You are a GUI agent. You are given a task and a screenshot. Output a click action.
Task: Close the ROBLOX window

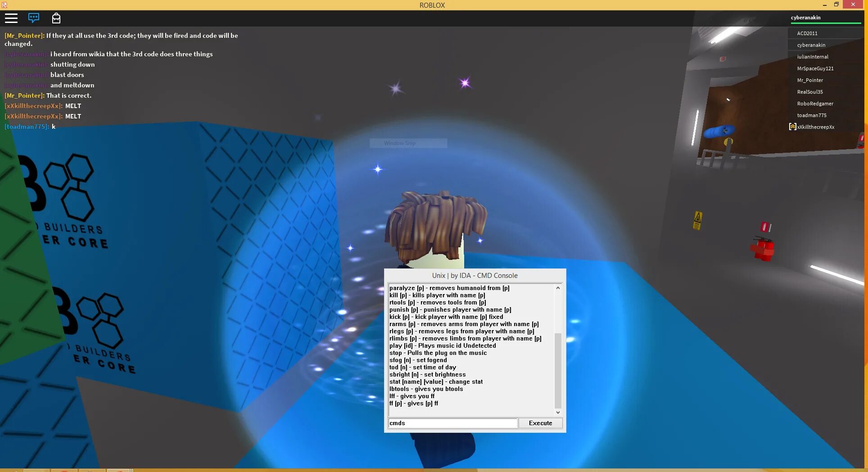853,5
